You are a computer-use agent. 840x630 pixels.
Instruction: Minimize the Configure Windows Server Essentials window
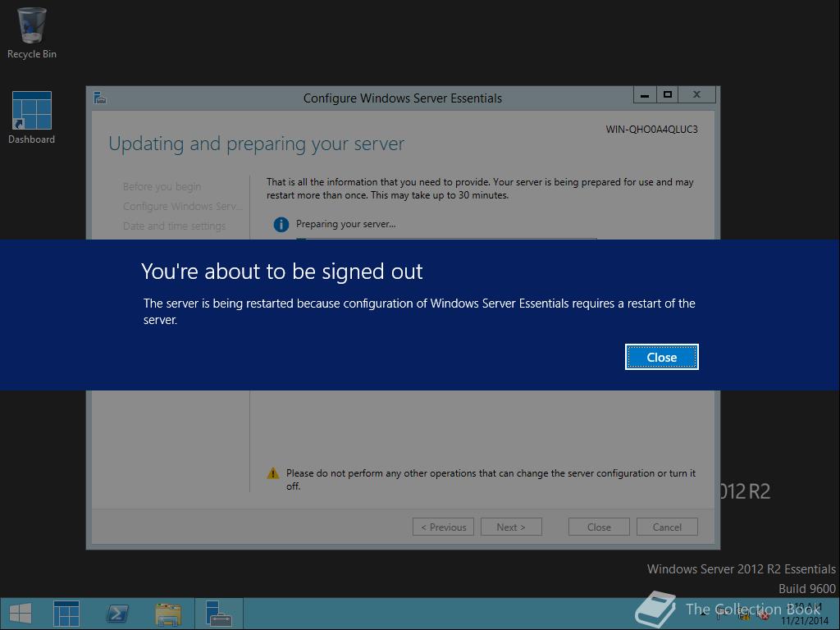point(645,95)
